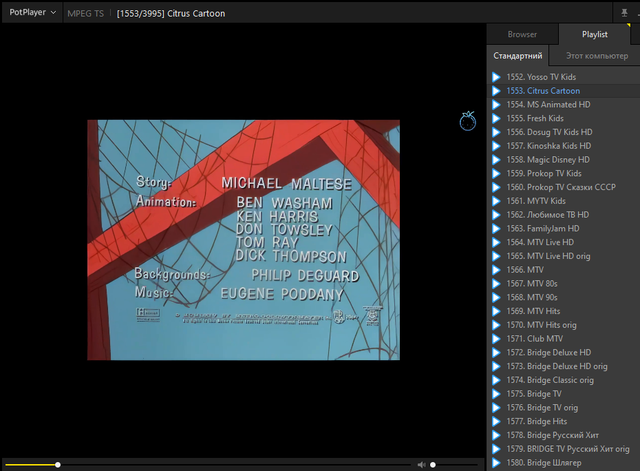The height and width of the screenshot is (471, 640).
Task: Click the play icon beside 1553. Citrus Cartoon
Action: pyautogui.click(x=496, y=91)
